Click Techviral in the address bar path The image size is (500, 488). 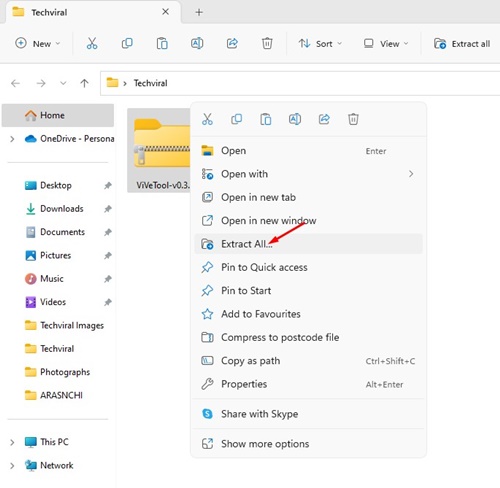click(151, 83)
